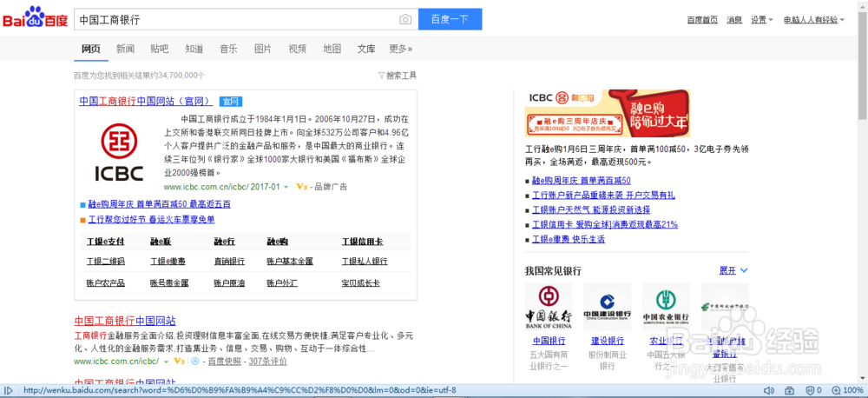The image size is (868, 398).
Task: Open the 账户原油 sublink
Action: click(229, 283)
